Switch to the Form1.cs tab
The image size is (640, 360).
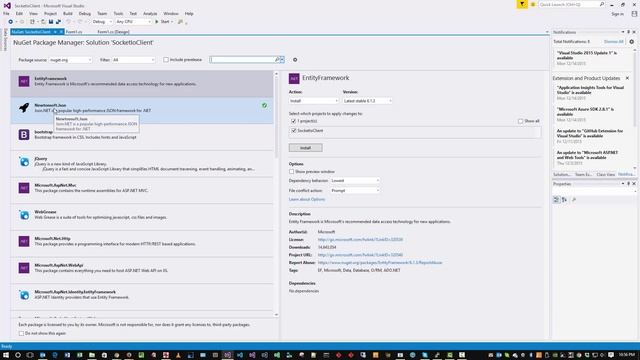point(74,32)
